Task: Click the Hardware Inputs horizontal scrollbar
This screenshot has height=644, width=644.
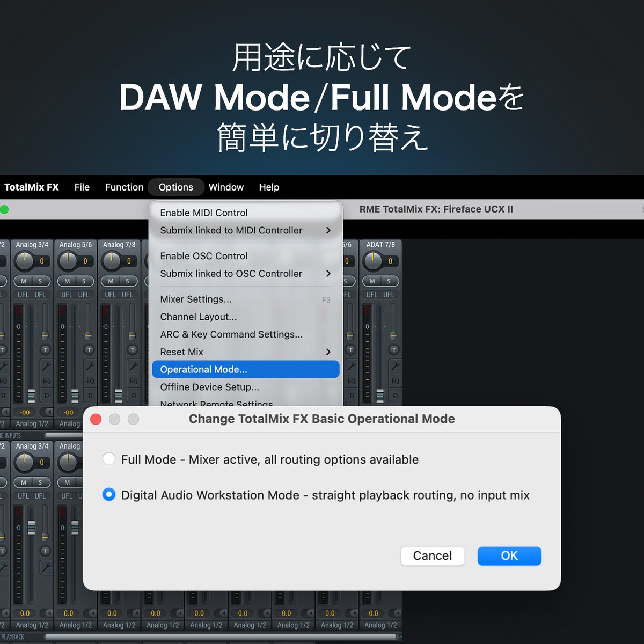Action: coord(64,435)
